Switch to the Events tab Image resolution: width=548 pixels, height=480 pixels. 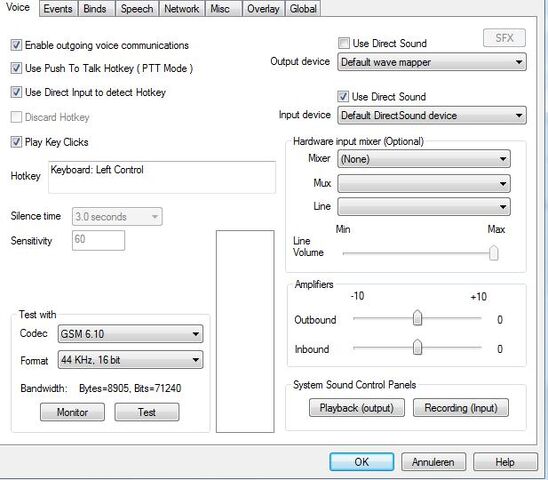point(58,8)
